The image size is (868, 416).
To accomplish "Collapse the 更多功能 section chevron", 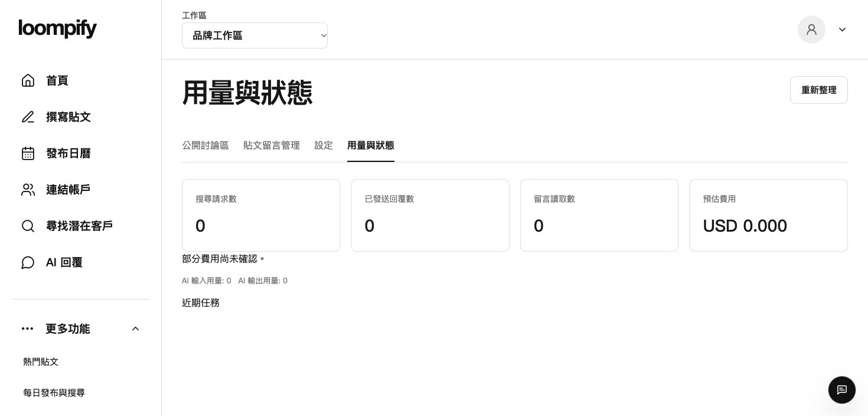I will [x=135, y=329].
